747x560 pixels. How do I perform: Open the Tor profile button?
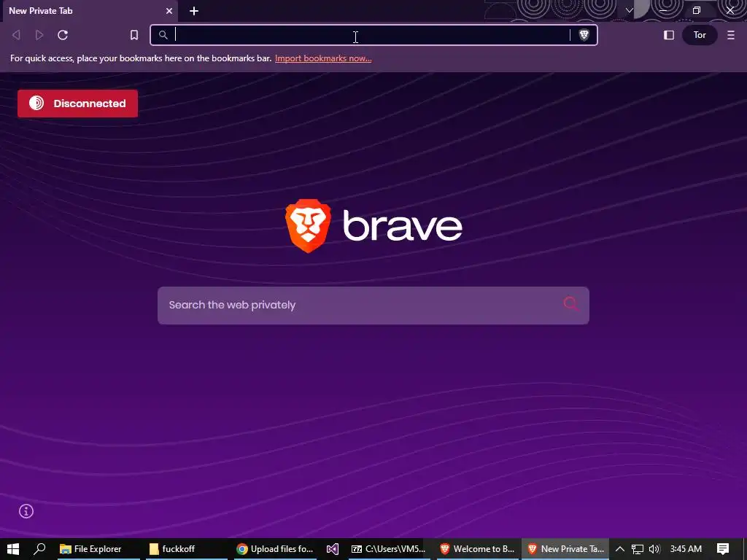[x=700, y=35]
